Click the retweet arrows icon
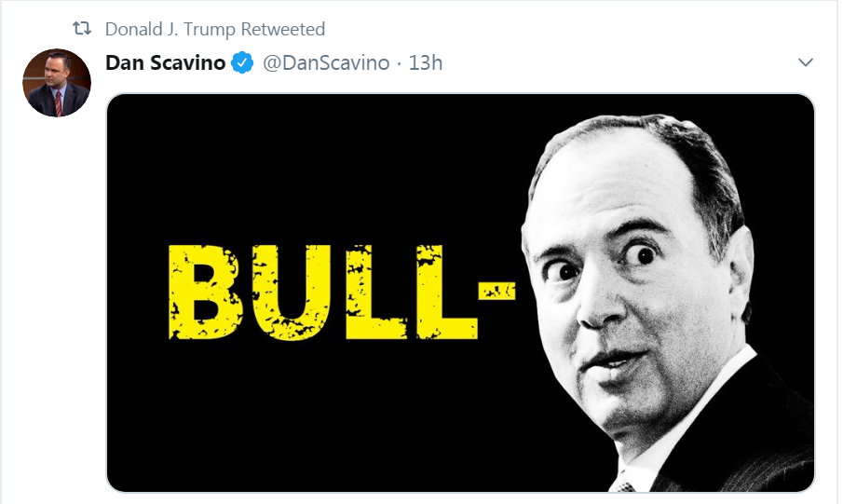Image resolution: width=843 pixels, height=504 pixels. point(83,30)
